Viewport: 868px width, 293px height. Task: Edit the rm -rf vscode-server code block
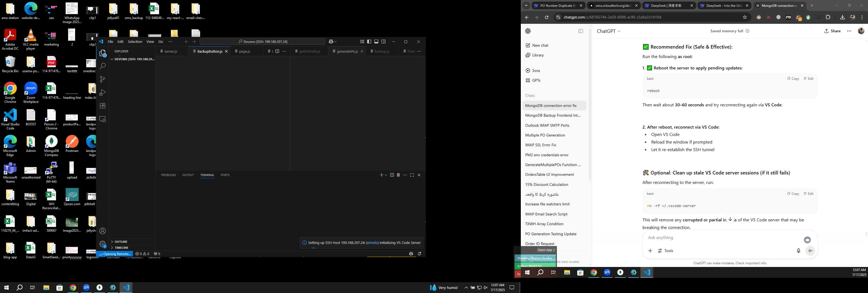click(809, 194)
